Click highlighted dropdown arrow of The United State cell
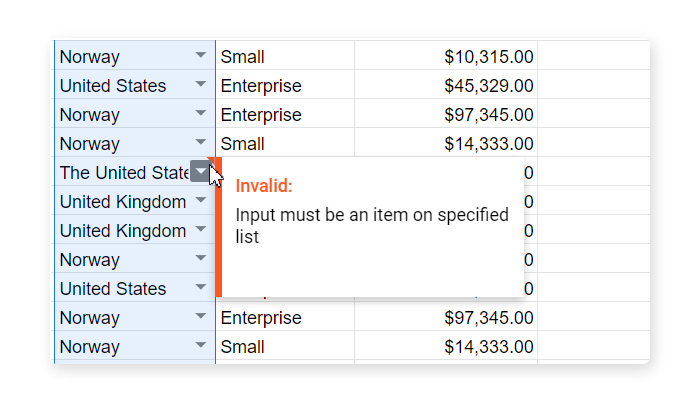Screen dimensions: 700x400 [x=201, y=171]
